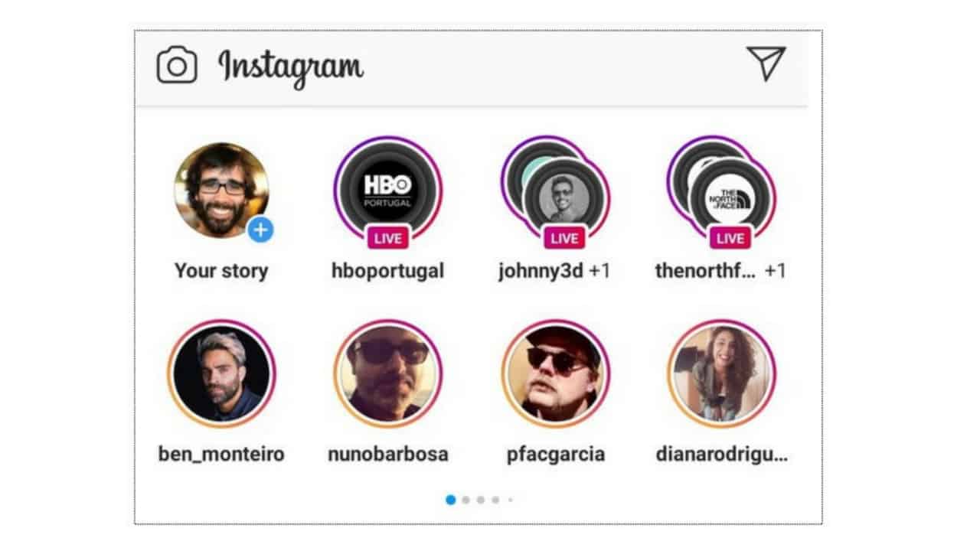The image size is (980, 551).
Task: Tap the LIVE badge under The North Face
Action: coord(730,238)
